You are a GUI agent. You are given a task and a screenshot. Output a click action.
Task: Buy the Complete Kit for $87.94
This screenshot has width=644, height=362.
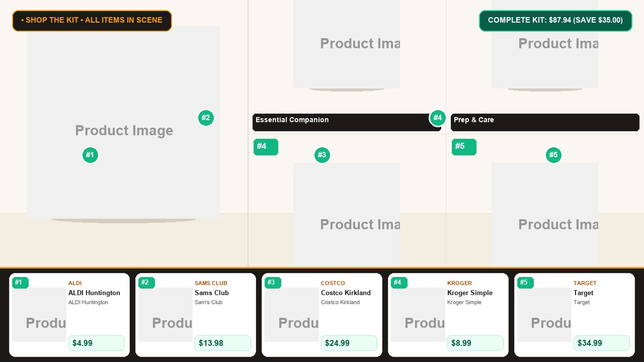[x=555, y=21]
